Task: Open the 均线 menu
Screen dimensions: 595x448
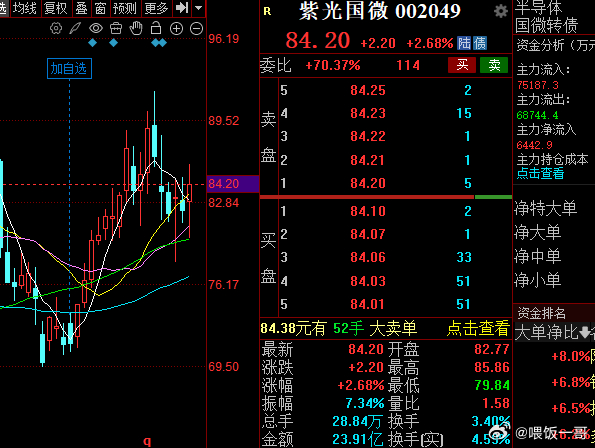Action: pos(25,8)
